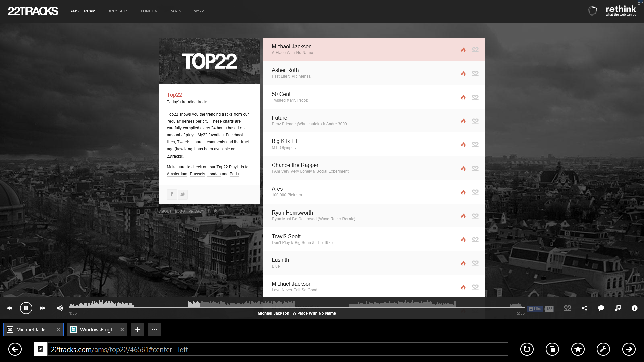The height and width of the screenshot is (362, 644).
Task: Close the WindowsBlogI... browser tab
Action: (x=122, y=330)
